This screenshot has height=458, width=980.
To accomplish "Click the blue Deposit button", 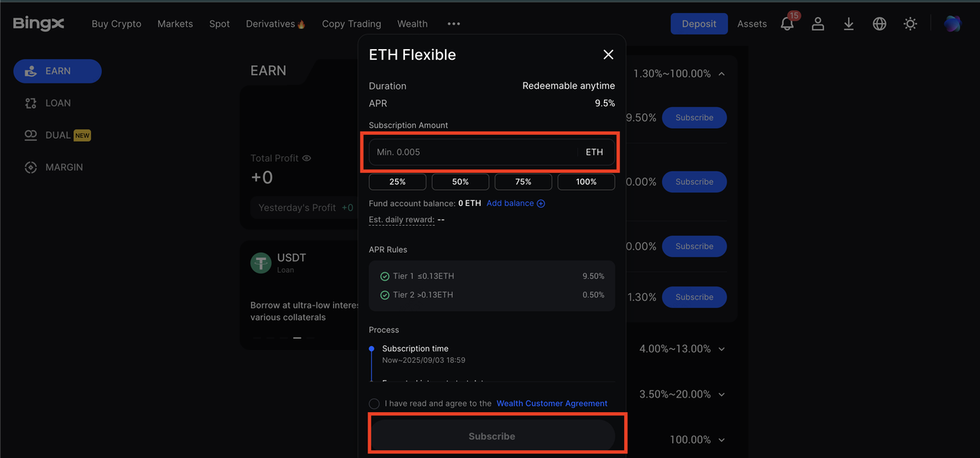I will pyautogui.click(x=699, y=24).
